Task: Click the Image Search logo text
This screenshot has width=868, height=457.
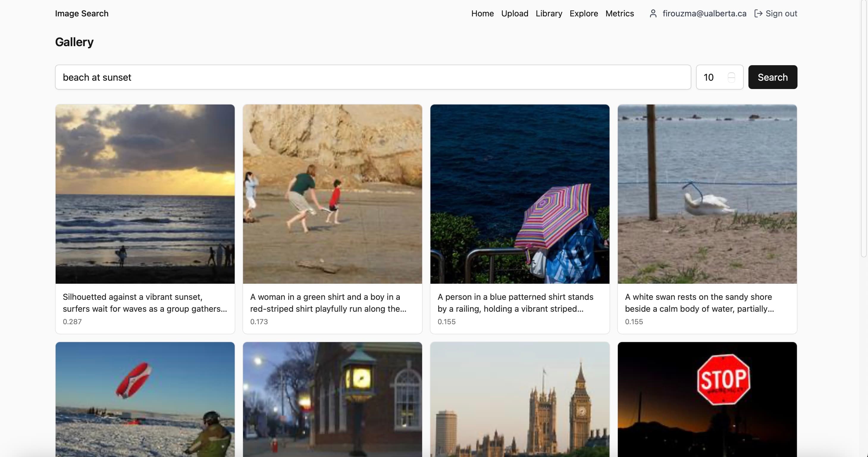Action: coord(82,13)
